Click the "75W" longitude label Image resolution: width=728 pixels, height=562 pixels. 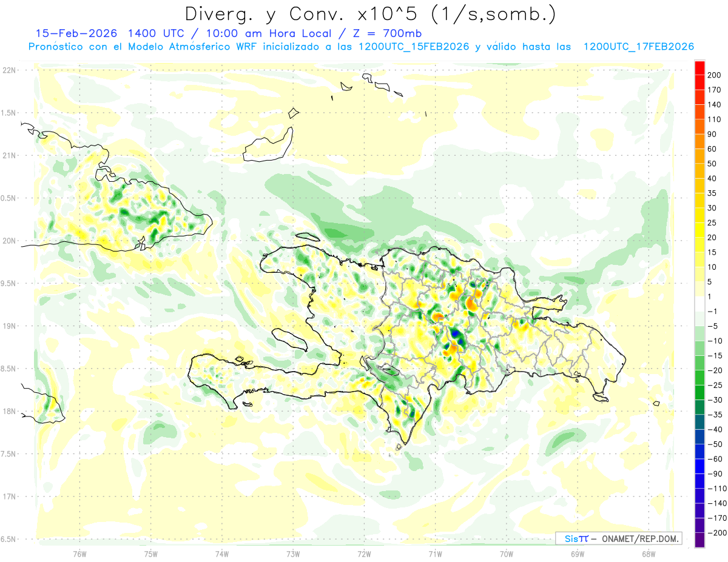click(x=151, y=553)
